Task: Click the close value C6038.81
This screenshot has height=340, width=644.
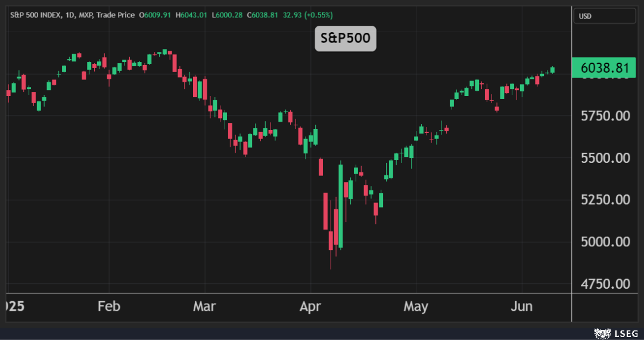Action: click(263, 16)
